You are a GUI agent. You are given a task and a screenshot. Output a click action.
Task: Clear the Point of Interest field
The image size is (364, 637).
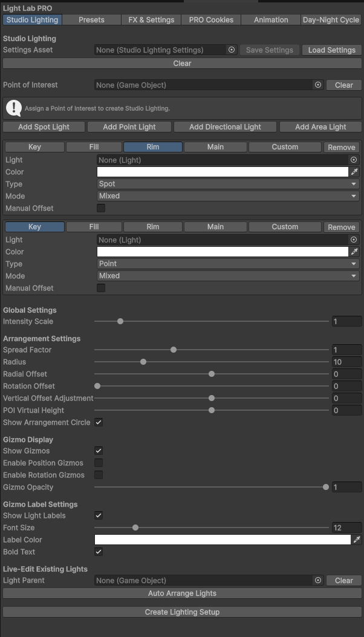click(343, 85)
